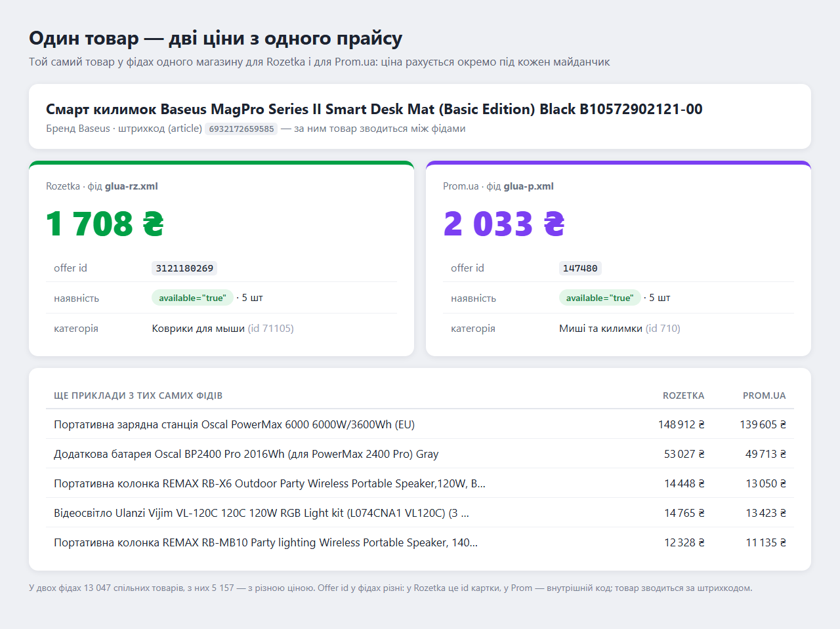Click category Коврики для мыши
This screenshot has height=629, width=840.
click(198, 329)
